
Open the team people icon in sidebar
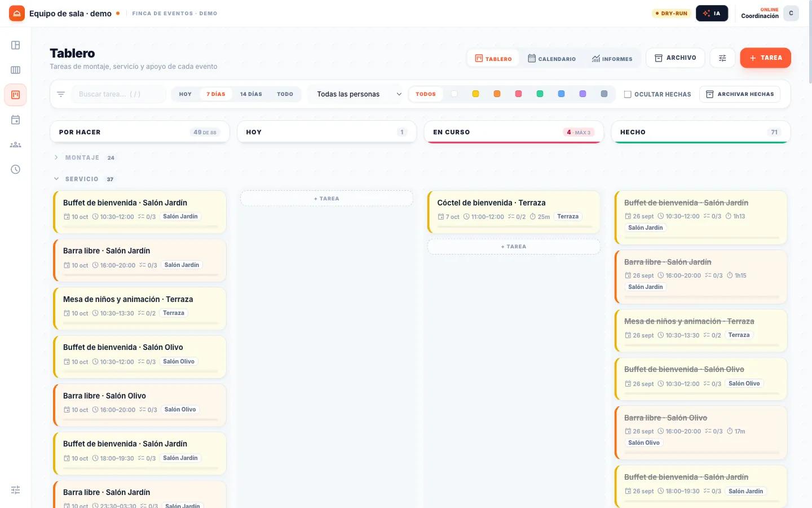coord(15,144)
